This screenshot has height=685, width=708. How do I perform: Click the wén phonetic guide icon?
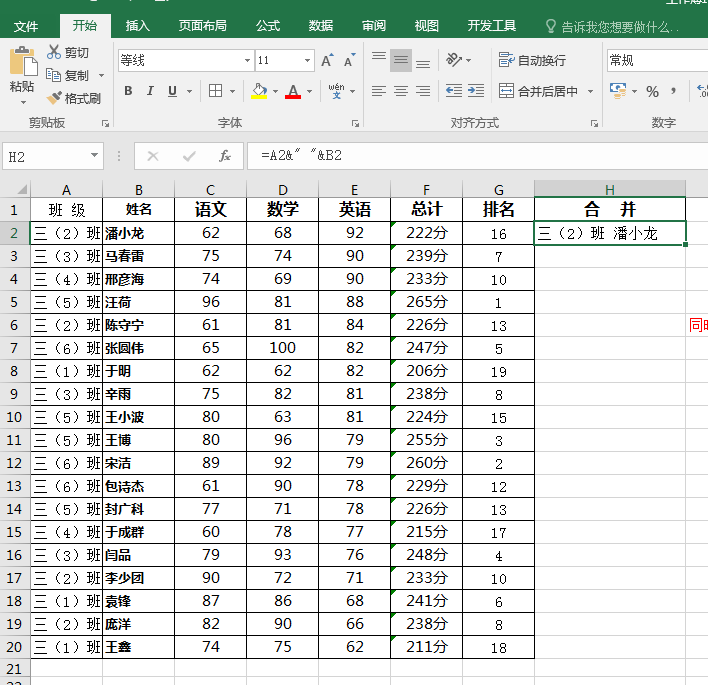click(x=336, y=91)
